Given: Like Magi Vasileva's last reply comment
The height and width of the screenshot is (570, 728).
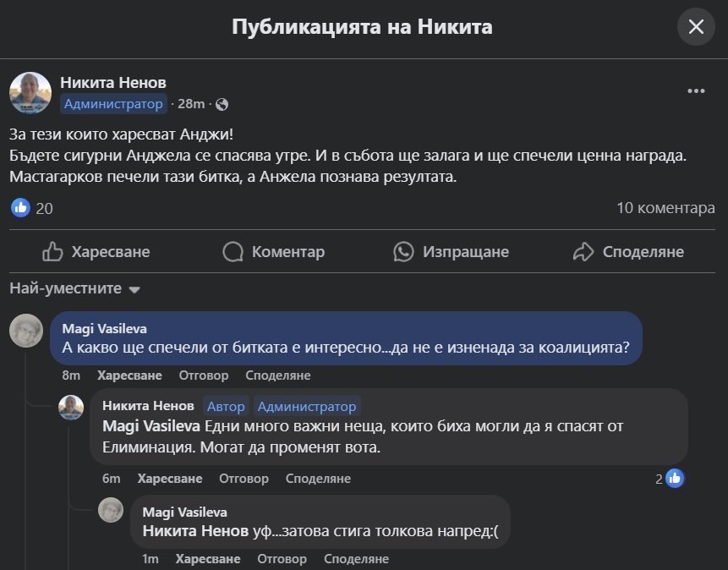Looking at the screenshot, I should 207,559.
